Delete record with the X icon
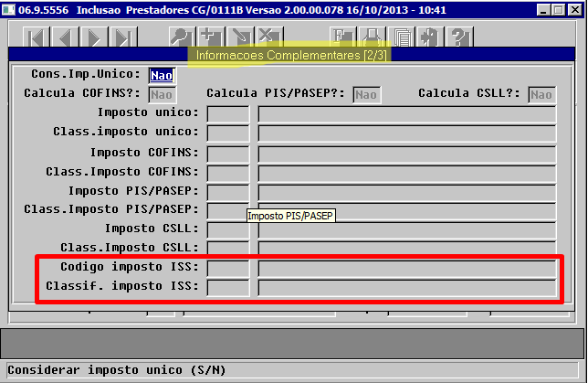Viewport: 588px width, 383px height. pos(270,37)
